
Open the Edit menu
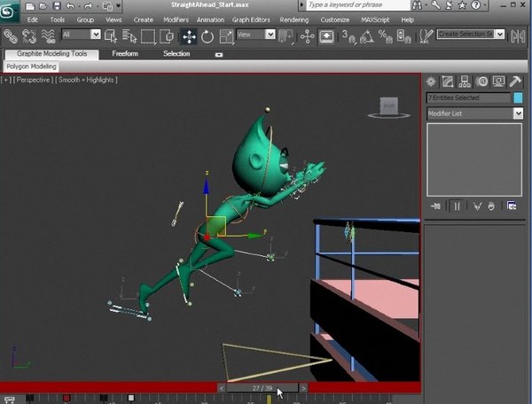click(32, 19)
